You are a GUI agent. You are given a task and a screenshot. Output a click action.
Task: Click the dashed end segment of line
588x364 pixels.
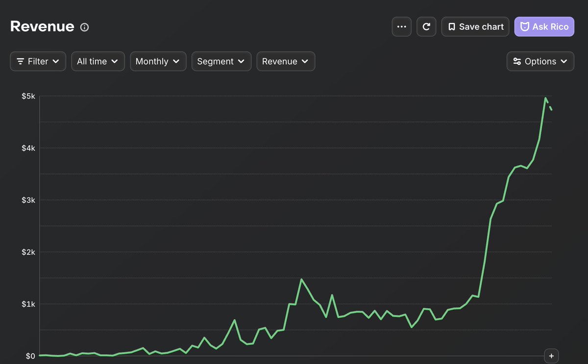pyautogui.click(x=549, y=104)
